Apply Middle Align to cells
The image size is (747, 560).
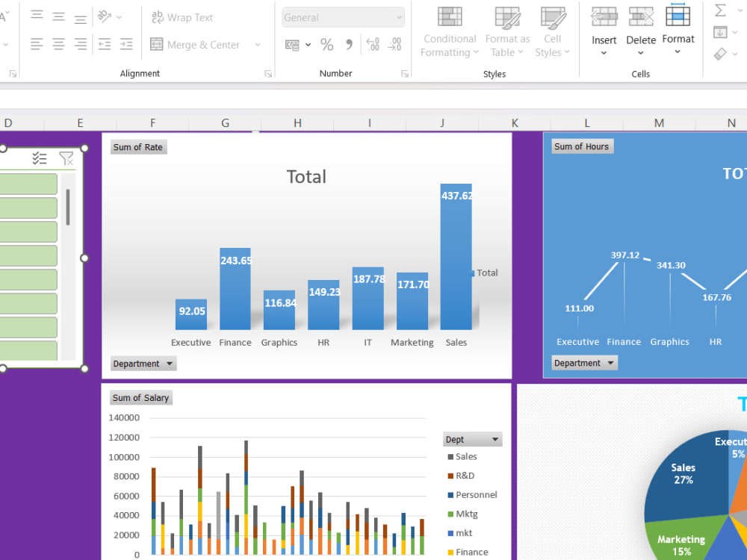58,17
